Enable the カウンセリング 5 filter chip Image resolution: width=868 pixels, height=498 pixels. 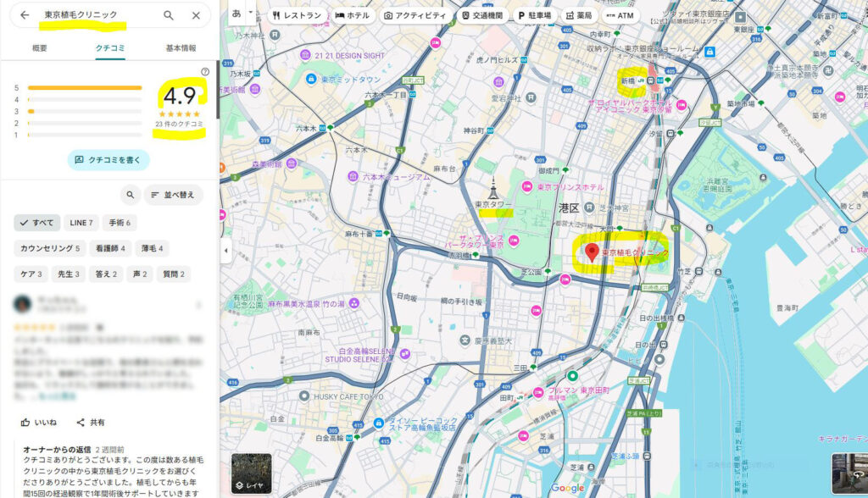tap(50, 248)
